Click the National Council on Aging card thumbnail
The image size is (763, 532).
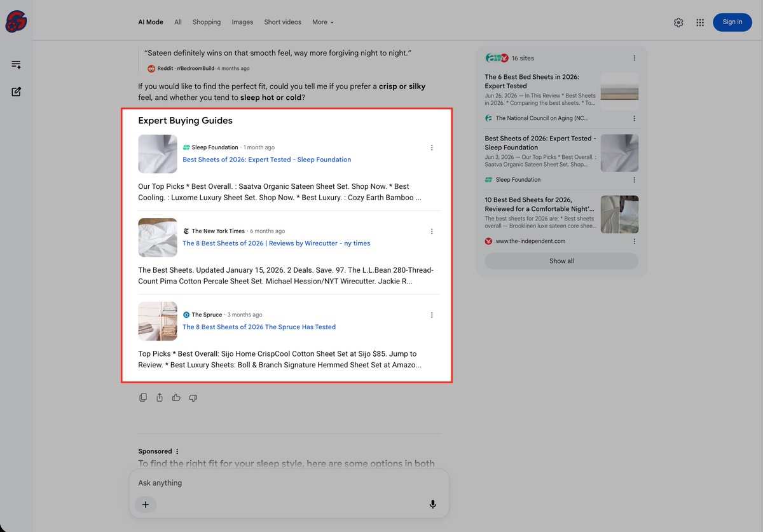(619, 92)
